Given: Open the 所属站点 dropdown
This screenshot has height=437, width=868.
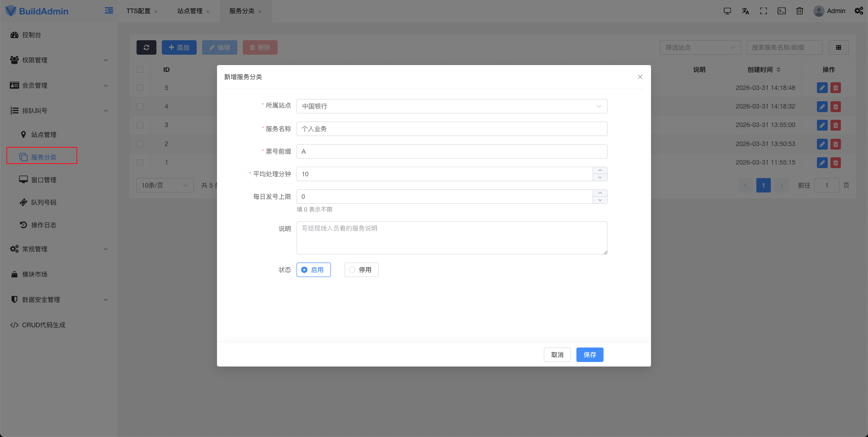Looking at the screenshot, I should pyautogui.click(x=452, y=106).
